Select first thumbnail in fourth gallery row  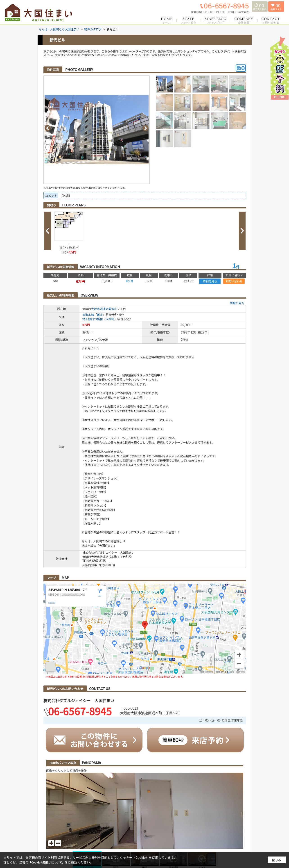coord(165,139)
